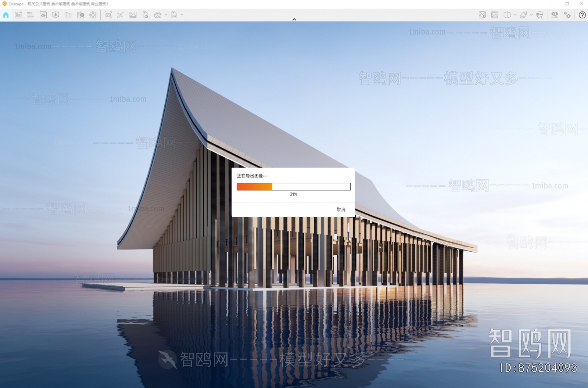Create a Mono Panorama
Image resolution: width=588 pixels, height=388 pixels.
point(158,15)
